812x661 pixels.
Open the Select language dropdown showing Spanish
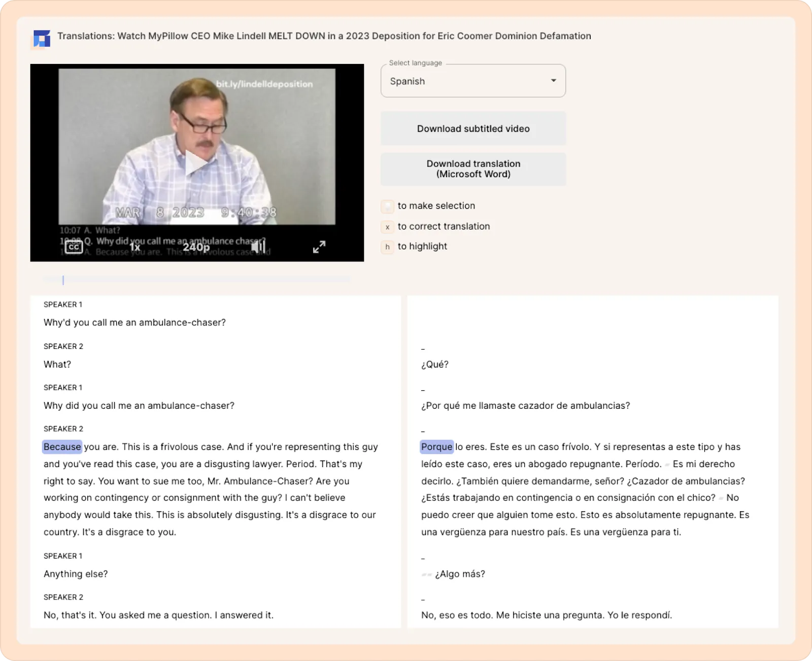[x=473, y=81]
